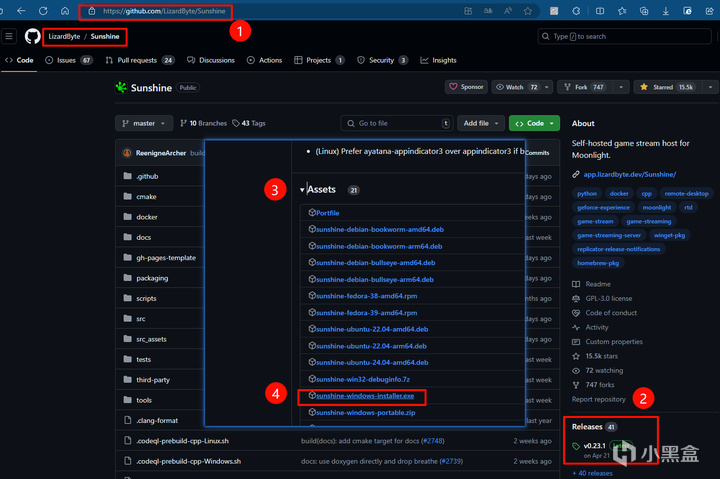Click the moonlight topic tag
The image size is (720, 479).
tap(657, 208)
